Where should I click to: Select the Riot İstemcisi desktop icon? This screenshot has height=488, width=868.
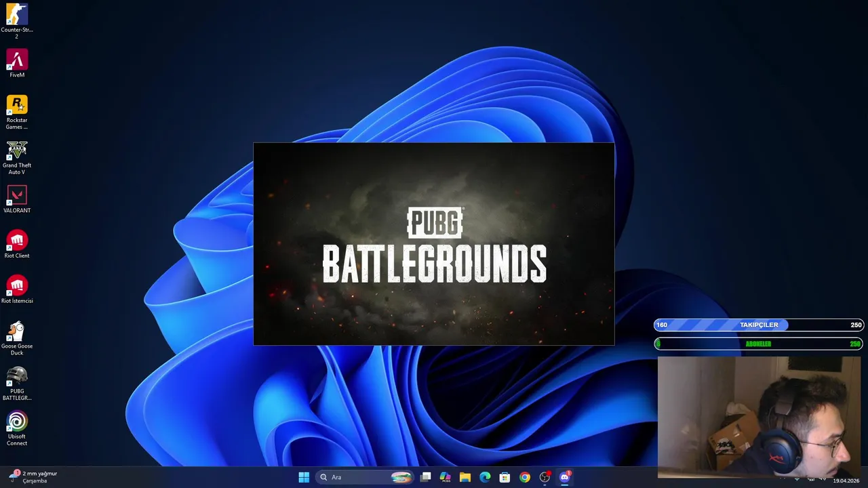(x=17, y=290)
